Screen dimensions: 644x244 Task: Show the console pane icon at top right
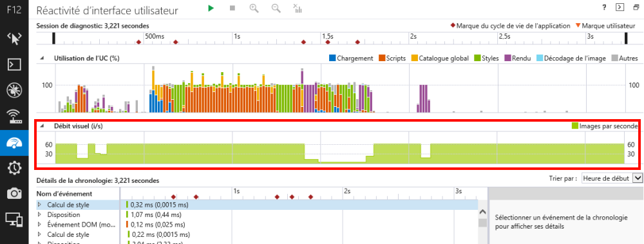pyautogui.click(x=620, y=7)
